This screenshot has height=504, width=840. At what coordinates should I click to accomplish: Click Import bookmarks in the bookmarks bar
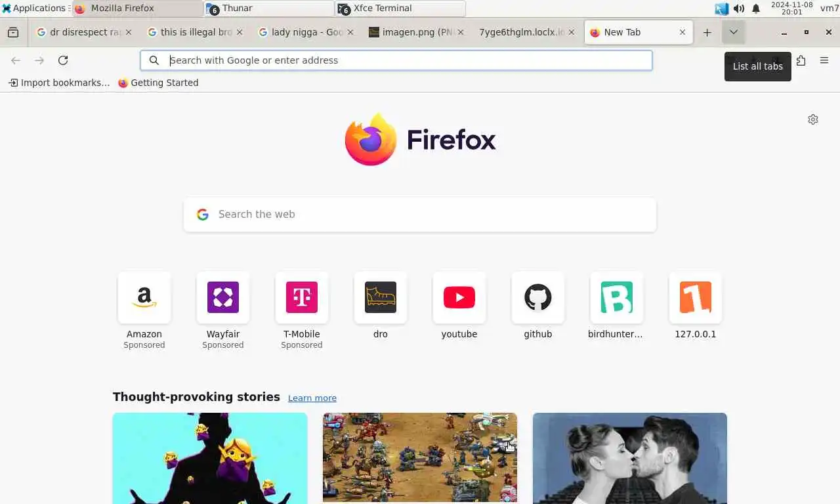tap(59, 83)
